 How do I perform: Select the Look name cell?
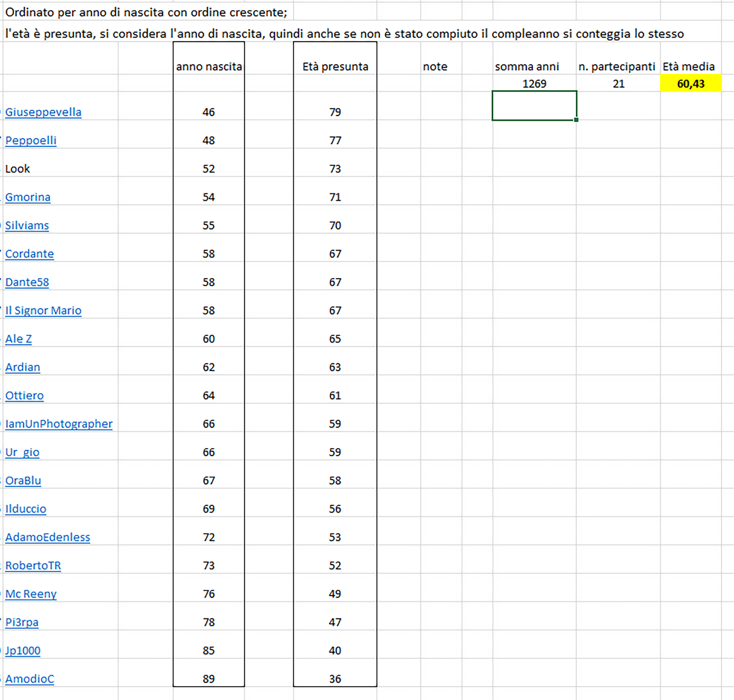(x=17, y=169)
